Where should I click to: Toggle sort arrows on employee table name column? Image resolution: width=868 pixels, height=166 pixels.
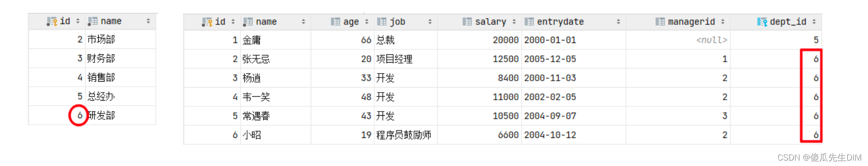point(303,22)
